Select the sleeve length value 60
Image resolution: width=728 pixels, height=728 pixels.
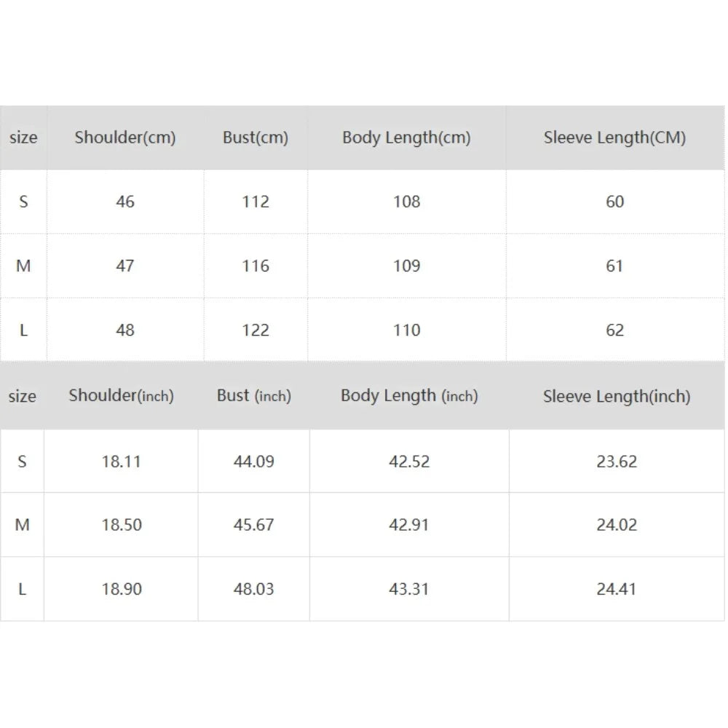click(615, 202)
